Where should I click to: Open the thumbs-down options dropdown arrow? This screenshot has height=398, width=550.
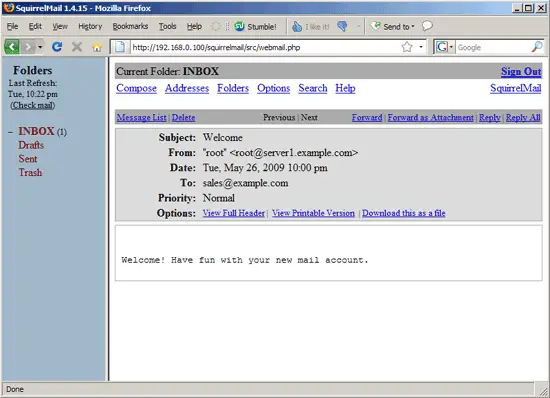358,26
